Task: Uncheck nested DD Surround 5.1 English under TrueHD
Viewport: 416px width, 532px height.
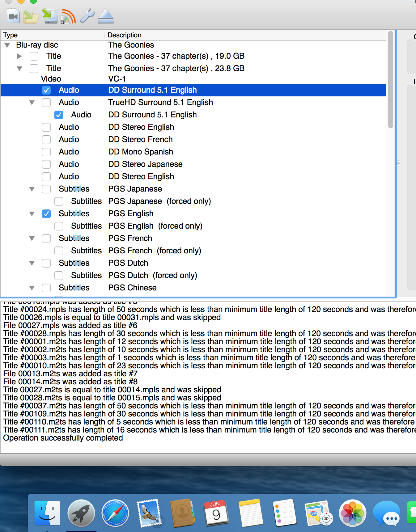Action: click(x=59, y=115)
